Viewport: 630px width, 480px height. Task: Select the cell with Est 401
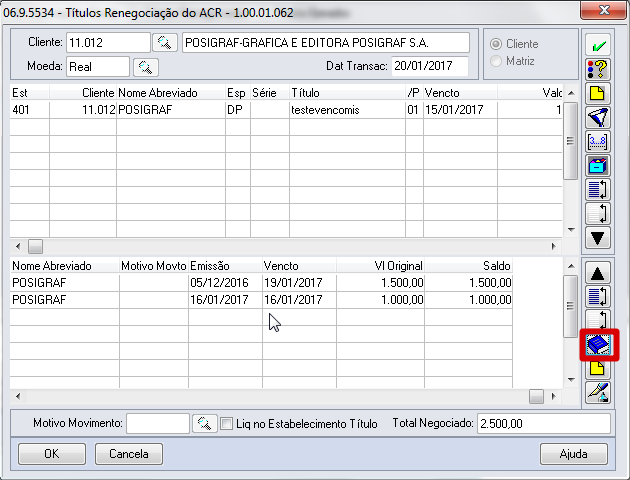click(30, 110)
